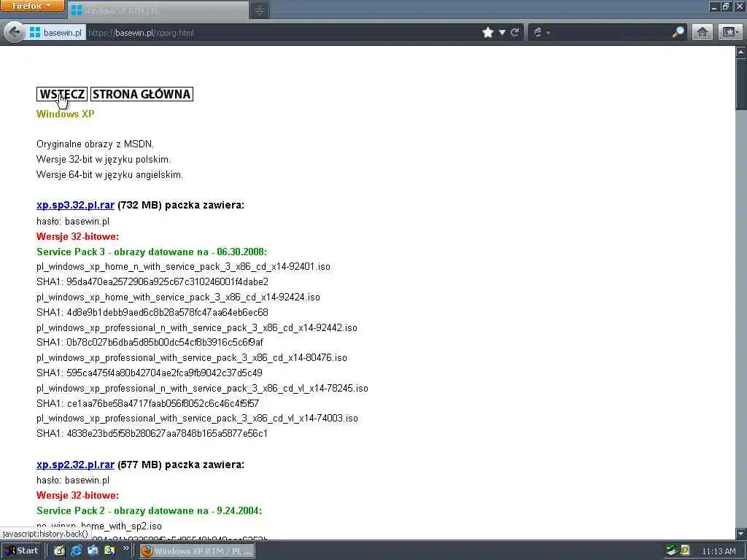
Task: Download the xp.sp3.32.pl.rar link
Action: (x=75, y=205)
